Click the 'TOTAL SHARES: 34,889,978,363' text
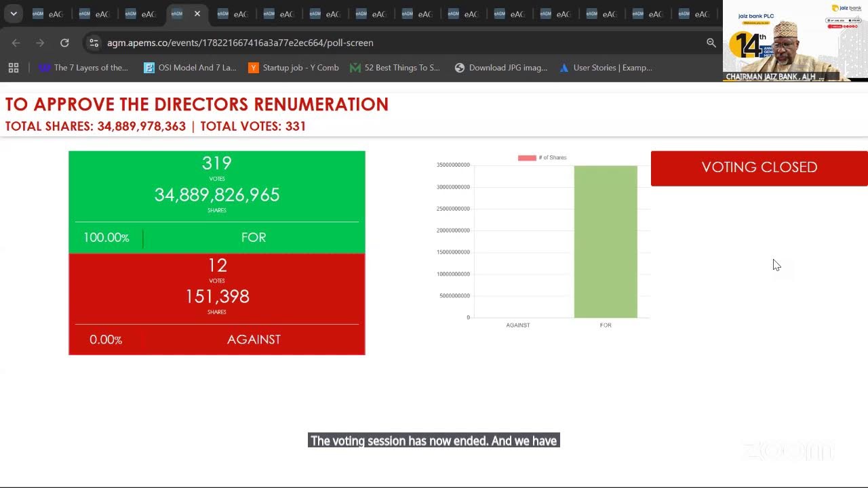Screen dimensions: 868x488 [x=96, y=126]
